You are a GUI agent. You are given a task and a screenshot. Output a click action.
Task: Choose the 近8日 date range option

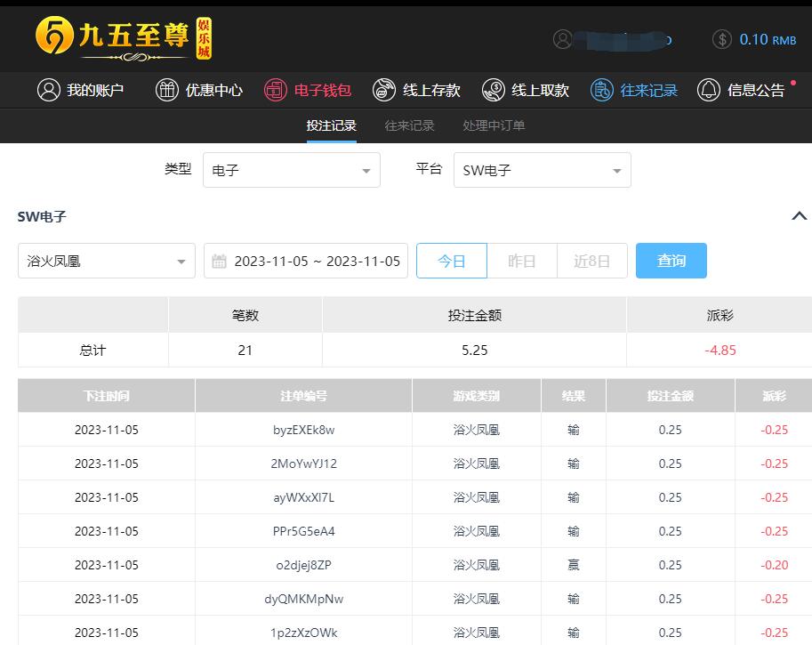click(591, 261)
